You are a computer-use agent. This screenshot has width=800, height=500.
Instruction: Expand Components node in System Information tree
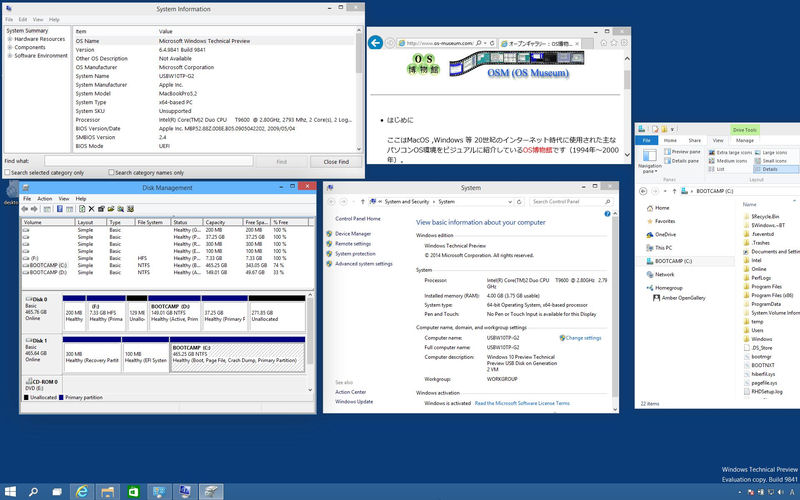pyautogui.click(x=10, y=47)
